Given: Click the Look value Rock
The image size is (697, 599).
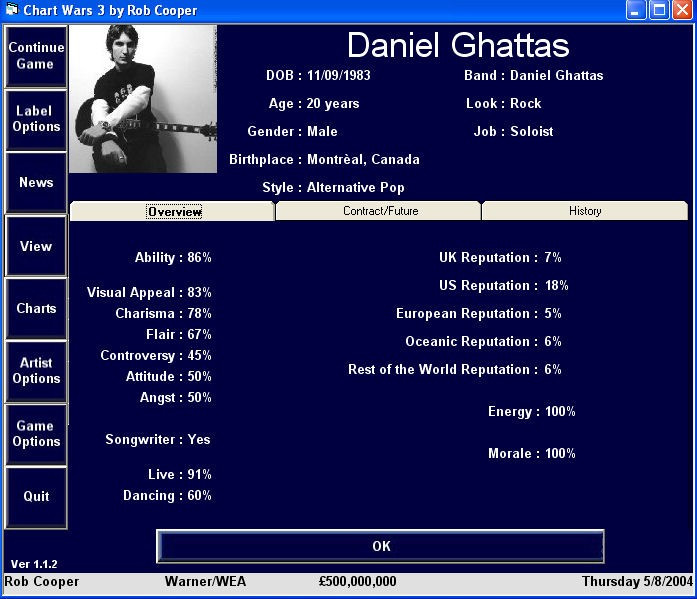Looking at the screenshot, I should pyautogui.click(x=525, y=104).
